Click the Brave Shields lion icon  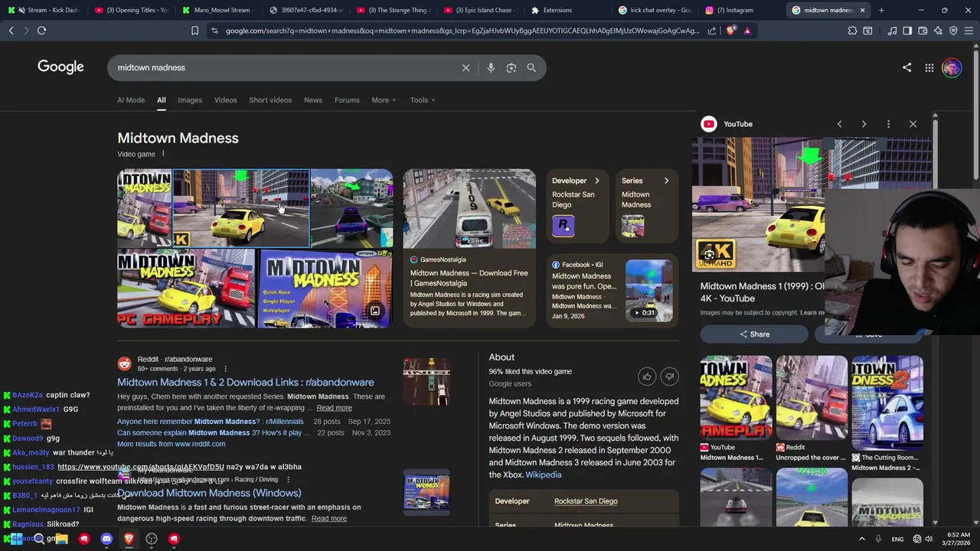click(x=731, y=31)
